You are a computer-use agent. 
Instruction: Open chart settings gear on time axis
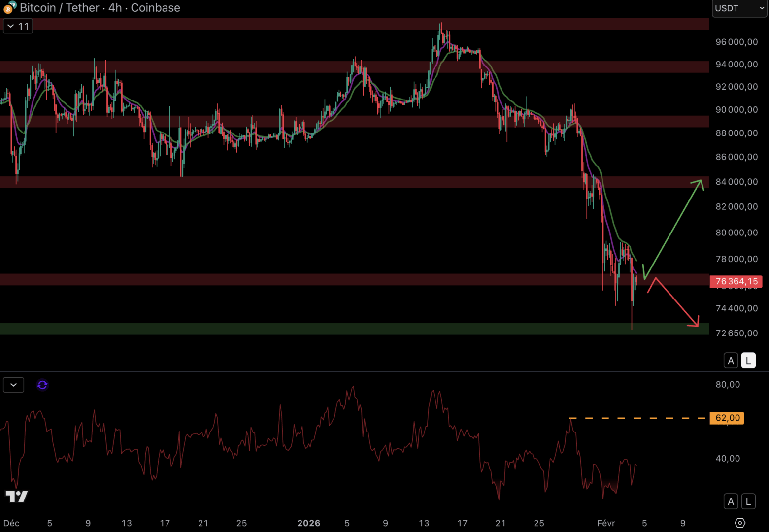click(739, 523)
